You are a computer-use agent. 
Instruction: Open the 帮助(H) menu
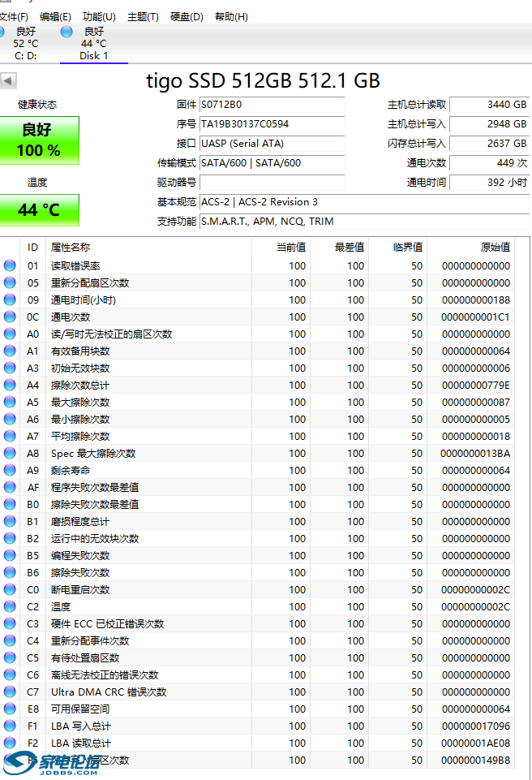pyautogui.click(x=231, y=17)
